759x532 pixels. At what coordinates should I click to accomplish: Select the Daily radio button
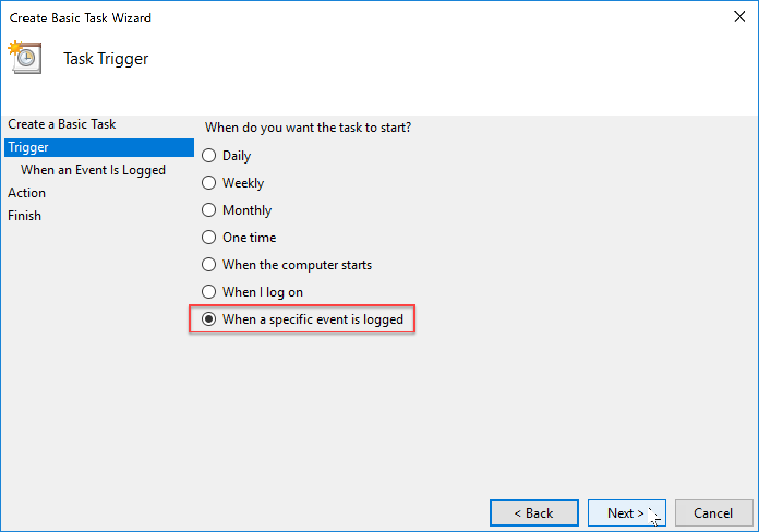click(209, 155)
